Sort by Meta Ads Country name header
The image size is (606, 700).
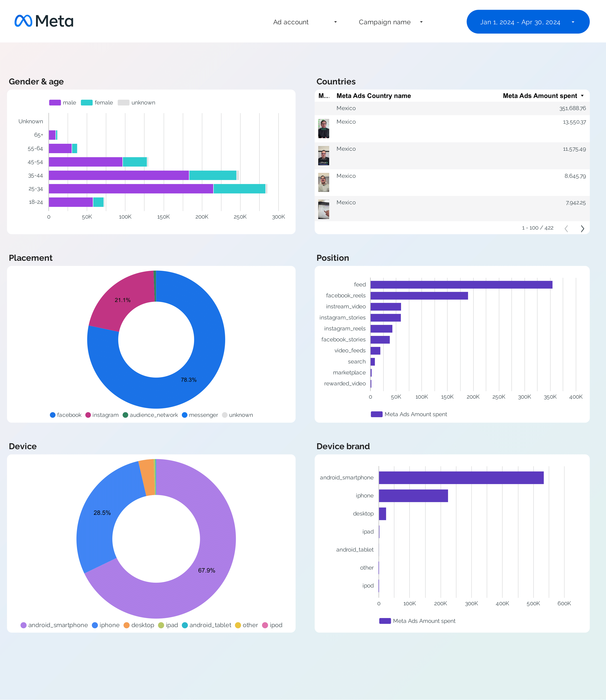[373, 96]
